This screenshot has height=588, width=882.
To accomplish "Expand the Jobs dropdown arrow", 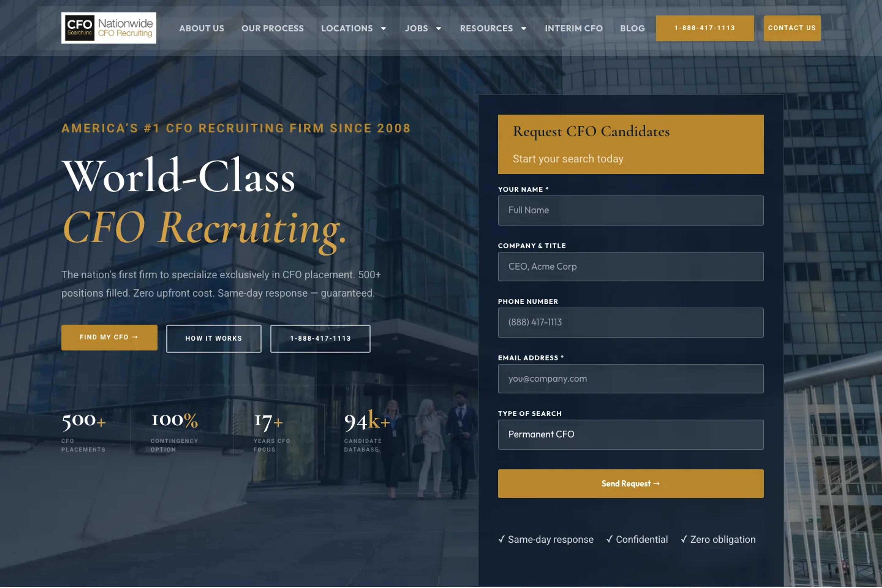I will (438, 29).
